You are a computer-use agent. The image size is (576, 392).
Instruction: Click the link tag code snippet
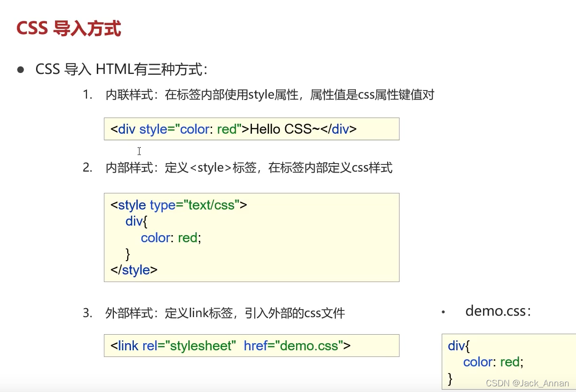coord(251,346)
